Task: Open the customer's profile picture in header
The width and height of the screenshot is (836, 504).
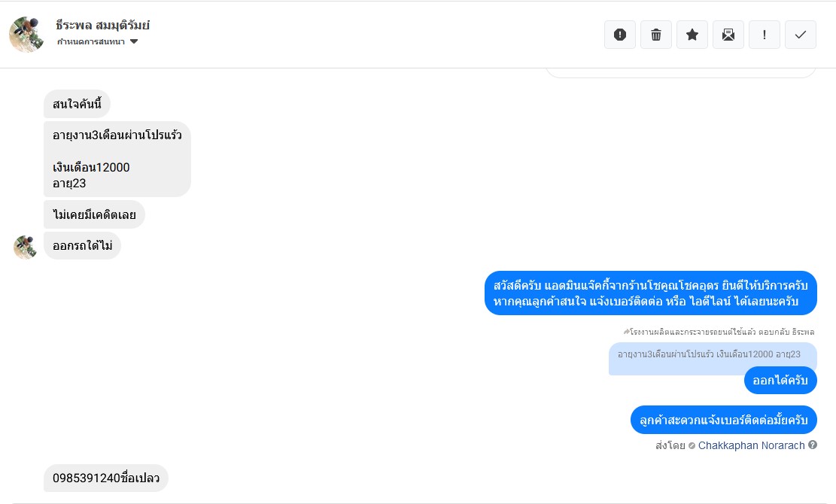Action: point(26,35)
